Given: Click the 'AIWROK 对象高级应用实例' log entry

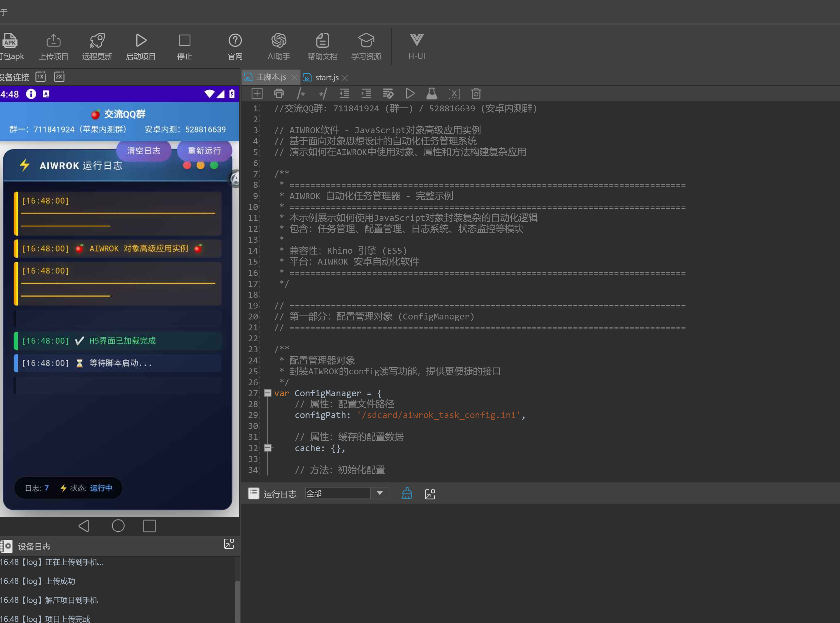Looking at the screenshot, I should click(x=118, y=249).
